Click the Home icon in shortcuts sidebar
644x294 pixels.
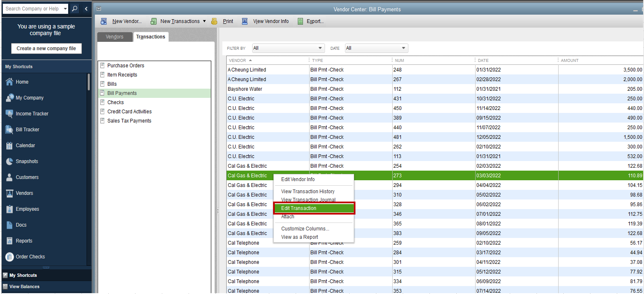(9, 82)
